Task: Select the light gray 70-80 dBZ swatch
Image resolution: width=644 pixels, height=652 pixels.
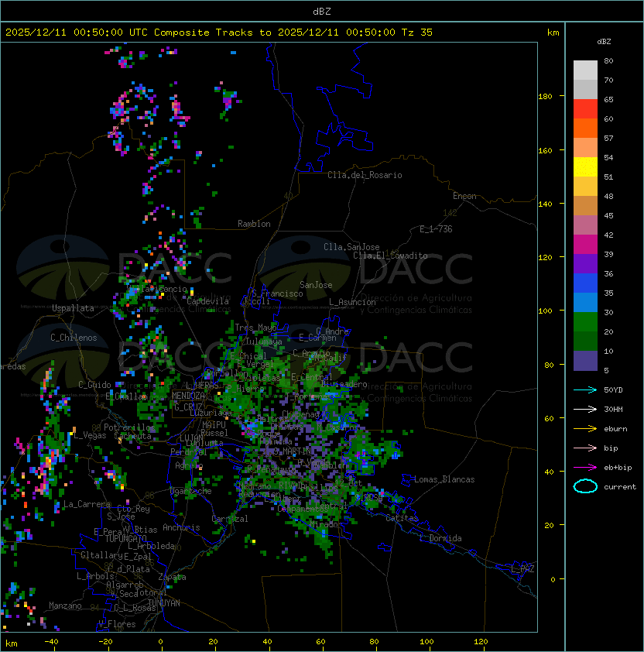Action: pos(585,70)
